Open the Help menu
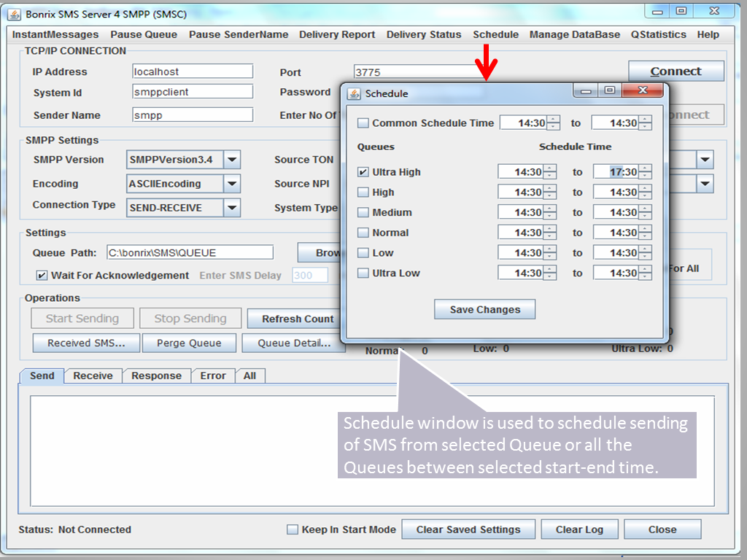This screenshot has height=560, width=747. [708, 34]
